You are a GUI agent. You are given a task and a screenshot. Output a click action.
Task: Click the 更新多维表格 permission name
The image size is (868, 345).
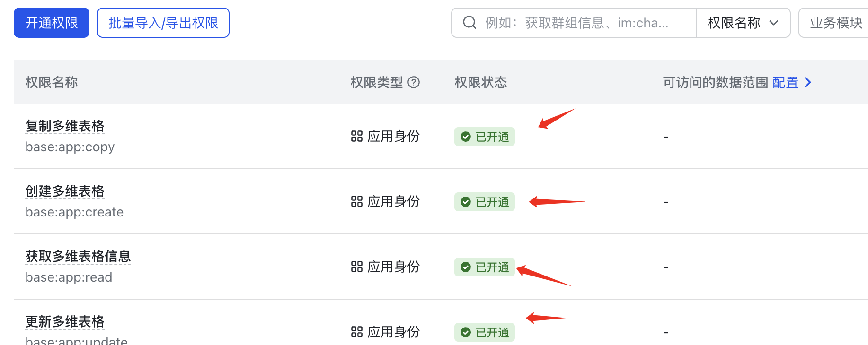point(65,322)
